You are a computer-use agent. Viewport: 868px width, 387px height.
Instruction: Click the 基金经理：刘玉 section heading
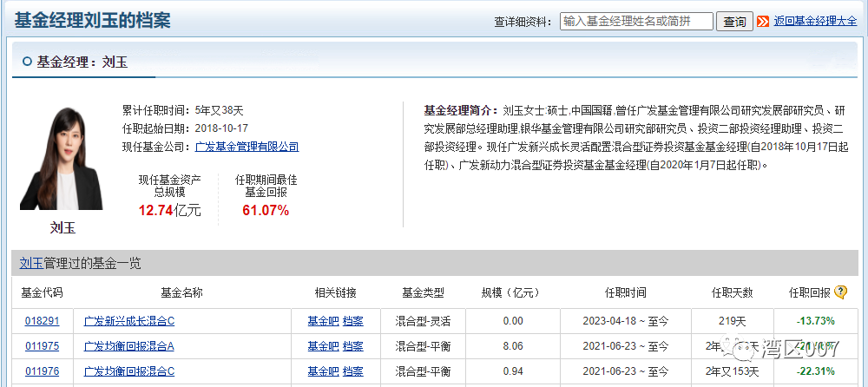[x=82, y=62]
